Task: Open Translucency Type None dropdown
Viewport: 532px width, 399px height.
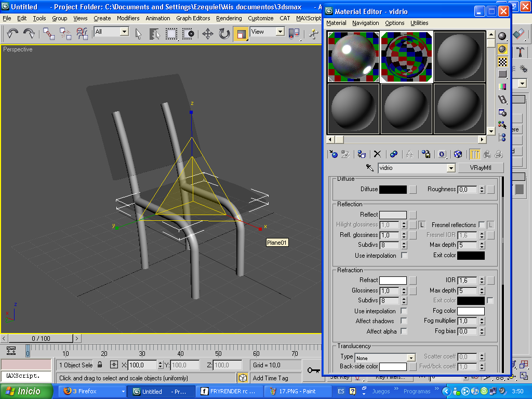Action: tap(411, 357)
